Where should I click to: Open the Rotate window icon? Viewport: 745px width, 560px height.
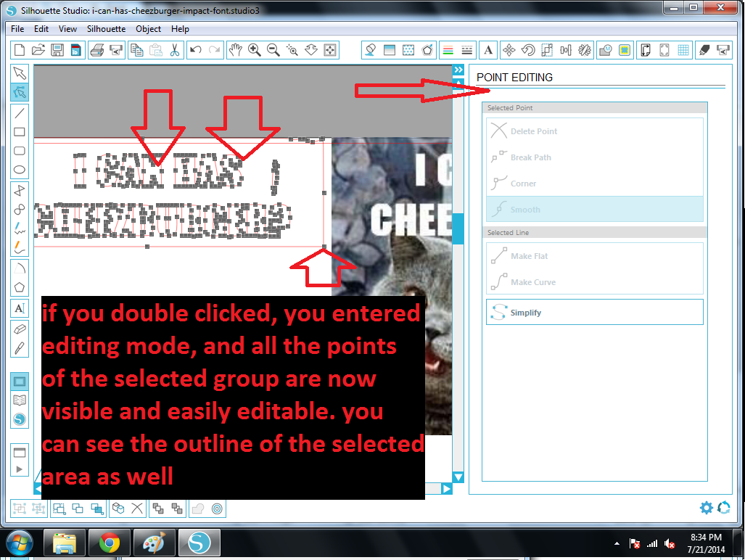[x=528, y=50]
